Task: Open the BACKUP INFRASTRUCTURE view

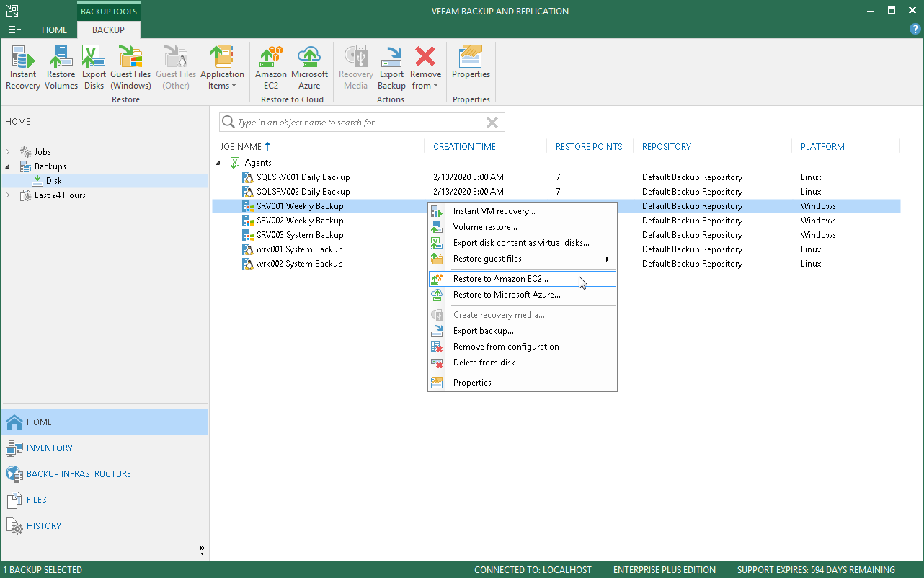Action: pyautogui.click(x=105, y=474)
